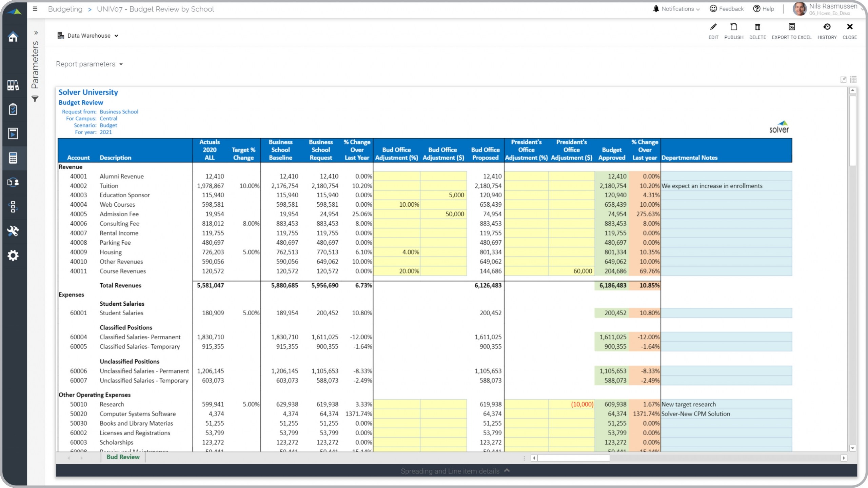Open the Data Warehouse dropdown

[x=88, y=36]
